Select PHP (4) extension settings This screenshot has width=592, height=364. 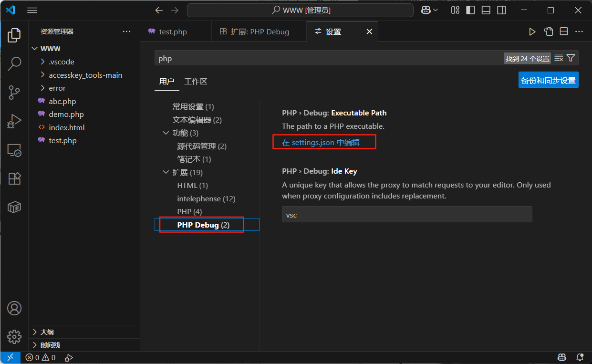pos(189,212)
